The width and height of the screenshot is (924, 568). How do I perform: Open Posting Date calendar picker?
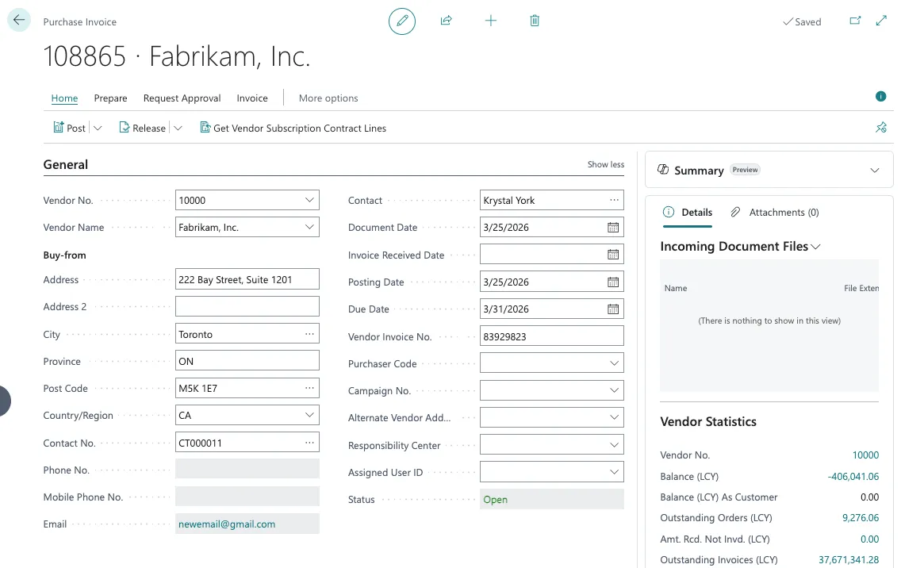(x=613, y=282)
